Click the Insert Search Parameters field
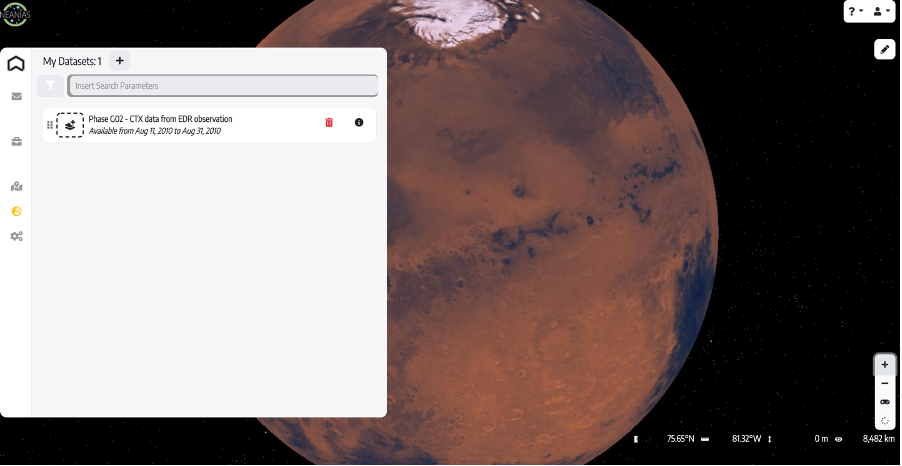 222,86
